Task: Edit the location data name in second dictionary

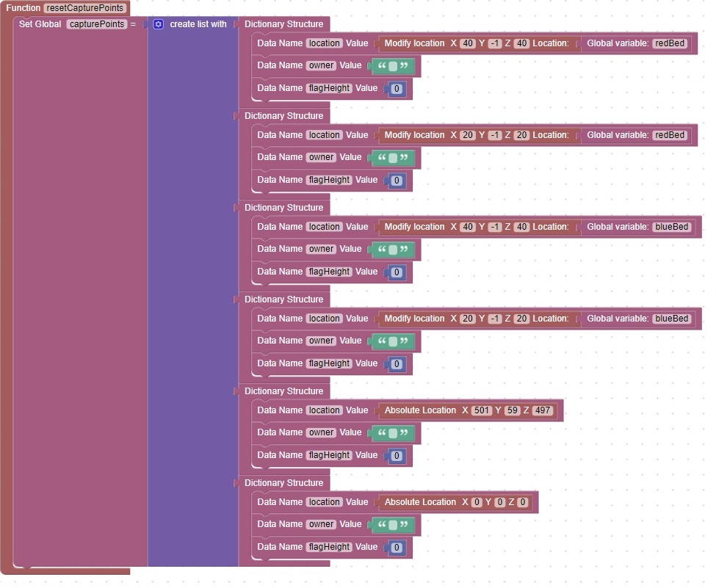Action: click(x=324, y=135)
